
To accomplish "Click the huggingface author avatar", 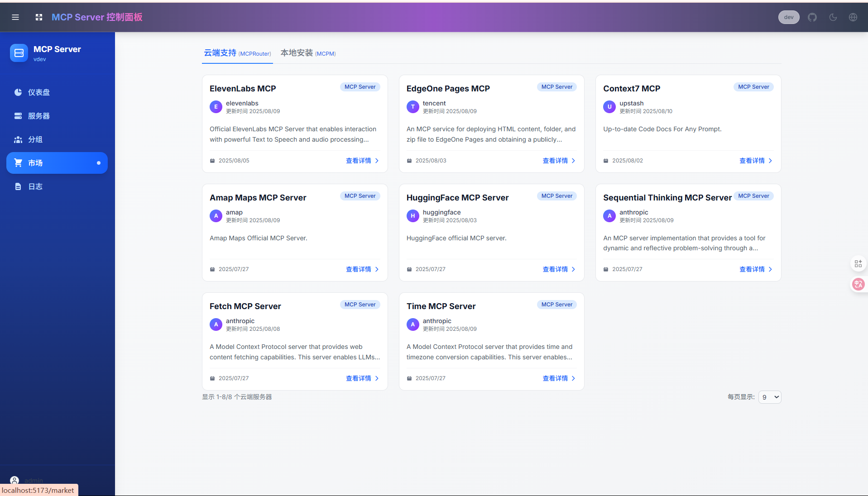I will point(412,216).
